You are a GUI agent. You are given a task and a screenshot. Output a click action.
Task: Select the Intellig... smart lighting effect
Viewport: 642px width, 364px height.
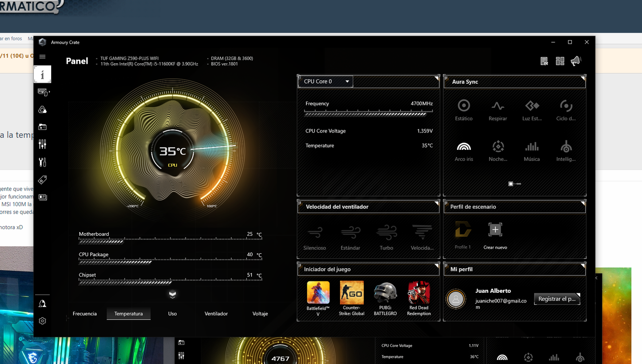pos(566,151)
